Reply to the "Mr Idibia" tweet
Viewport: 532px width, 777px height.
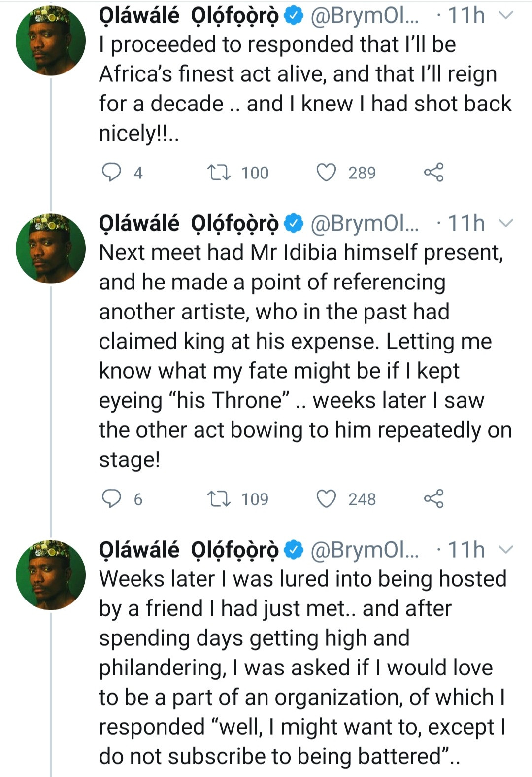click(x=111, y=499)
